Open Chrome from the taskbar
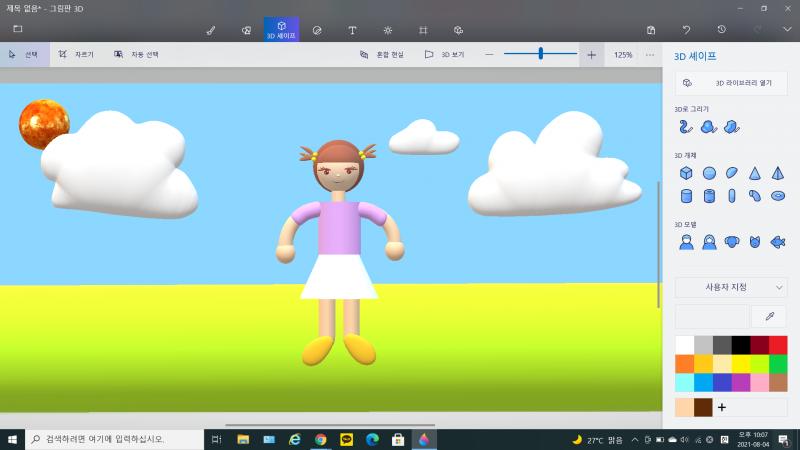Viewport: 800px width, 450px height. click(320, 439)
